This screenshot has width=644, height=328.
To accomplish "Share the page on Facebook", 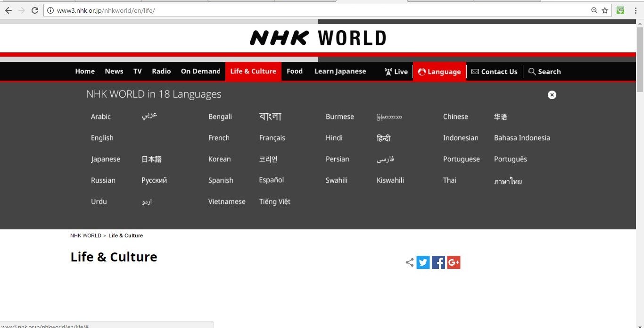I will coord(438,262).
